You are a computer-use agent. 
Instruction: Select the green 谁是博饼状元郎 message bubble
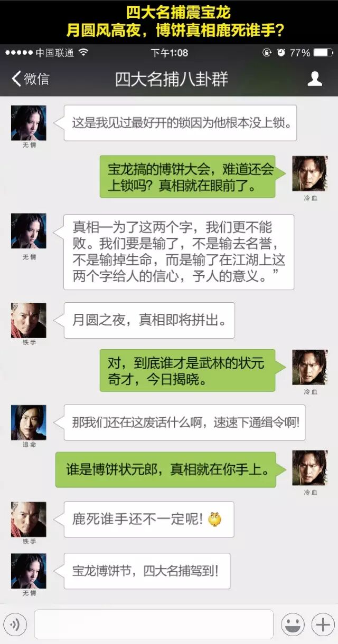pyautogui.click(x=167, y=469)
